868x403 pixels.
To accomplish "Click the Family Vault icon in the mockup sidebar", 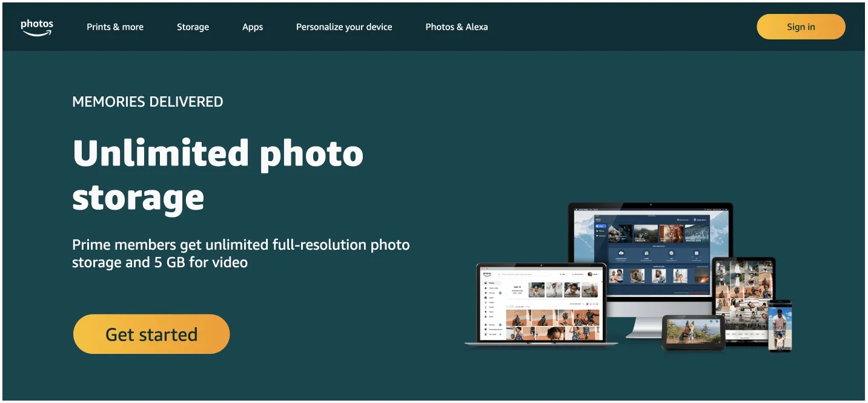I will click(485, 288).
